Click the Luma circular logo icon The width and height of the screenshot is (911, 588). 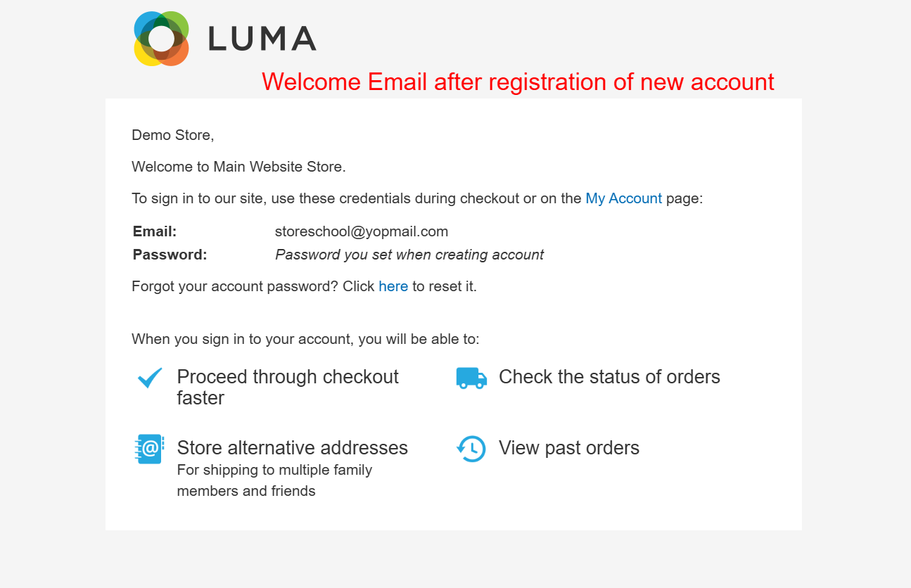coord(161,39)
